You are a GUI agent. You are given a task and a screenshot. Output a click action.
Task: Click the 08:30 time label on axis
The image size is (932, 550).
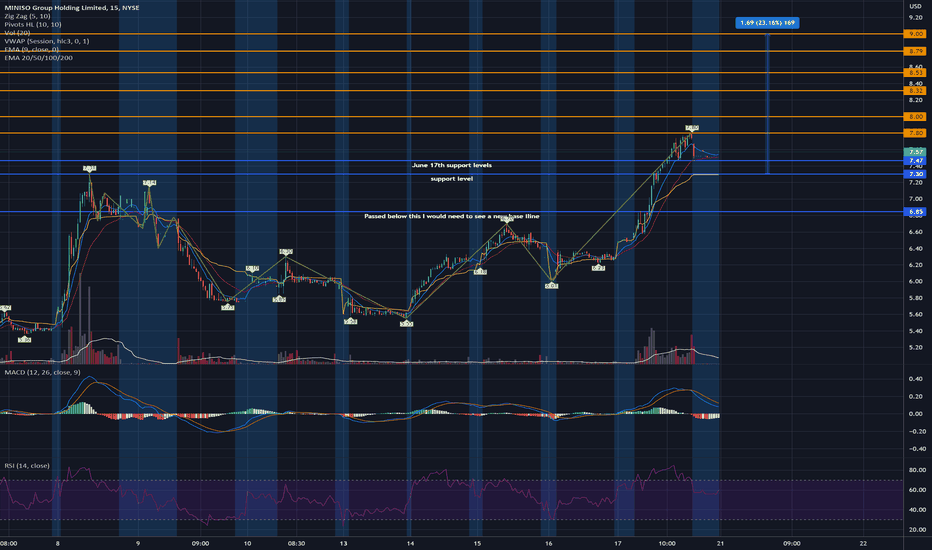pyautogui.click(x=297, y=543)
